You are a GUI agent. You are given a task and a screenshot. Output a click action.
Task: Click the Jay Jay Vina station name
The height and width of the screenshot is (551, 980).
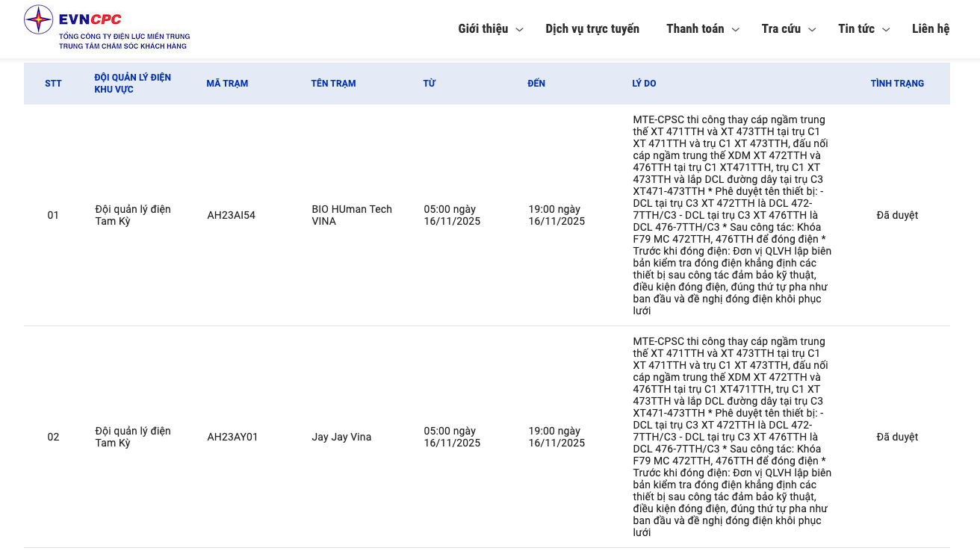[x=341, y=437]
